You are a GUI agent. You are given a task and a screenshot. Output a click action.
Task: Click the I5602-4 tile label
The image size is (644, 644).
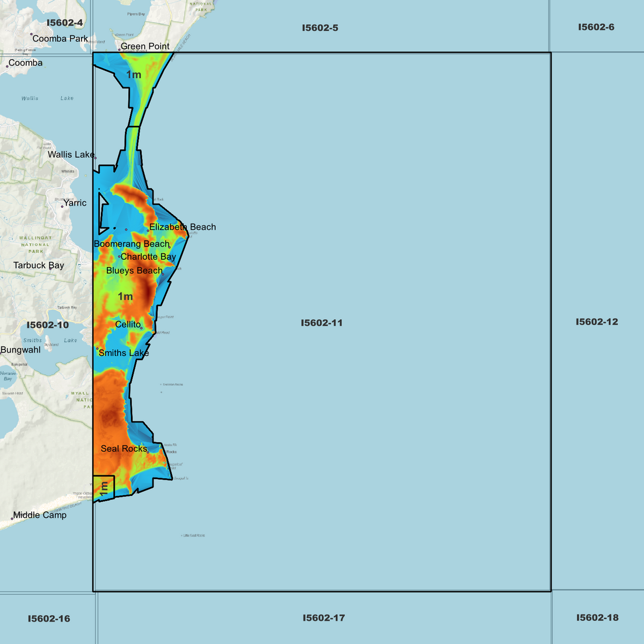pos(65,23)
